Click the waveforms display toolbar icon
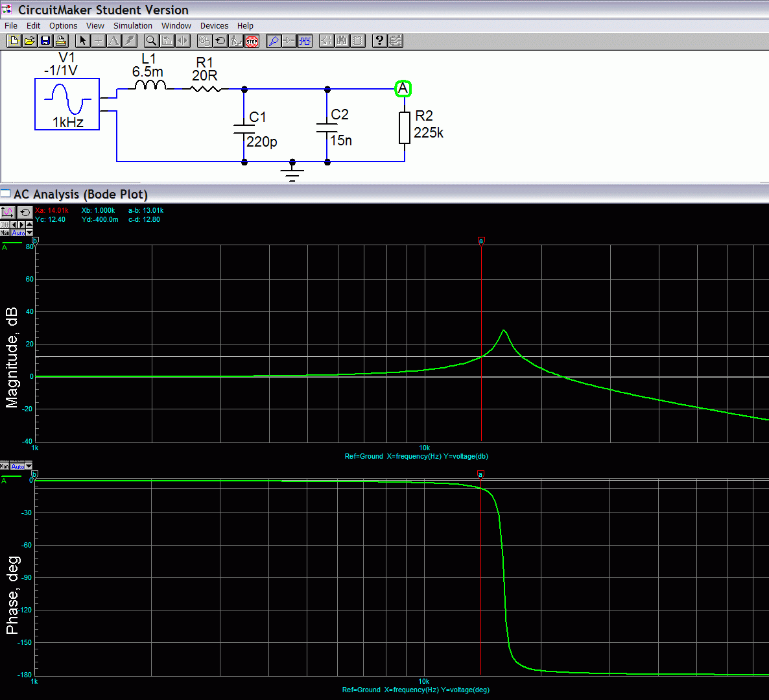The height and width of the screenshot is (700, 769). click(305, 41)
